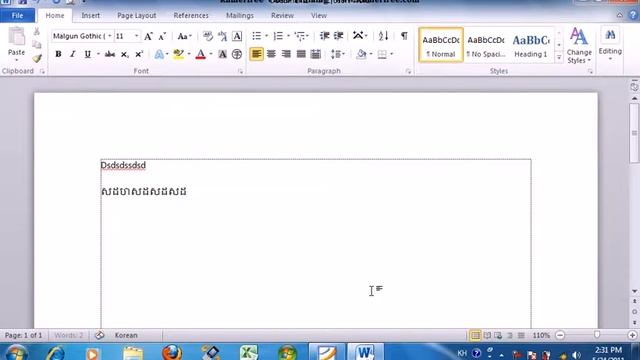
Task: Expand font color dropdown arrow
Action: (x=211, y=54)
